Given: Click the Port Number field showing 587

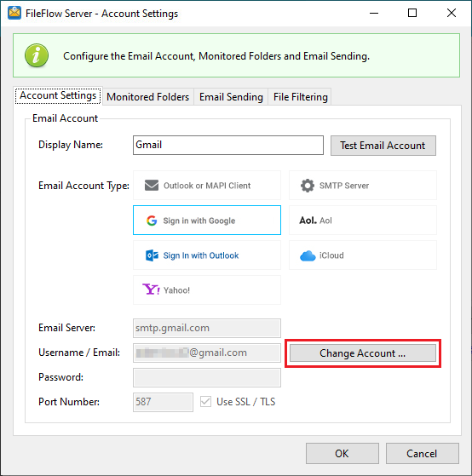Looking at the screenshot, I should 163,402.
